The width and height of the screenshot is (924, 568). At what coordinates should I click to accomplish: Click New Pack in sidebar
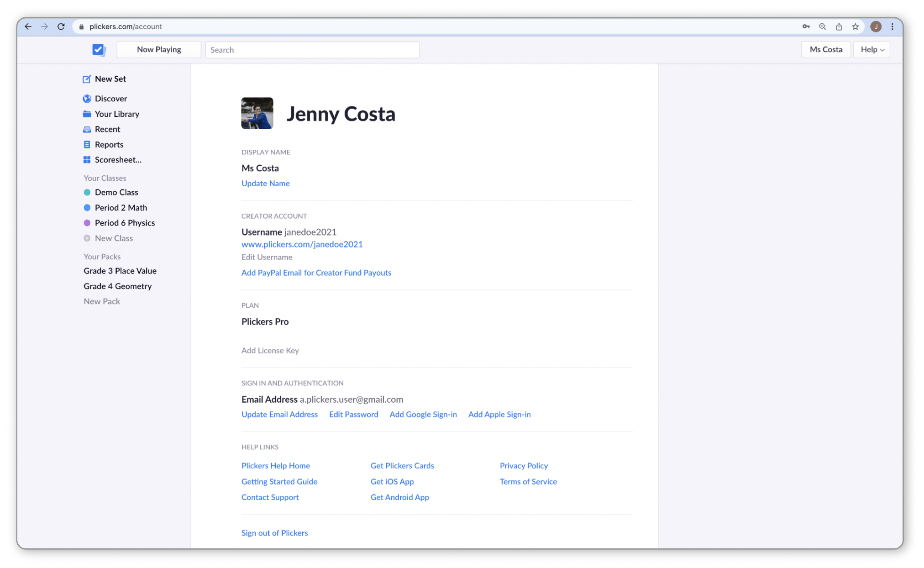pos(102,301)
